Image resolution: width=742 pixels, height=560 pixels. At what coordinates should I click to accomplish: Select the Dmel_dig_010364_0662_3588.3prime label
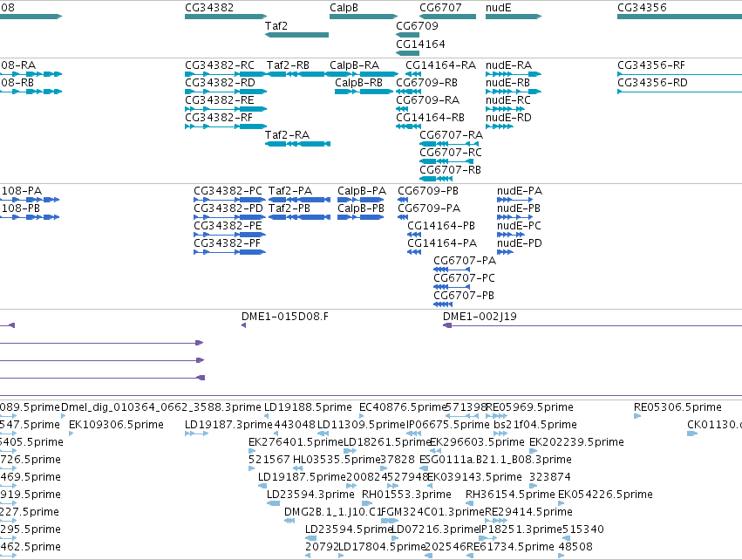point(161,407)
